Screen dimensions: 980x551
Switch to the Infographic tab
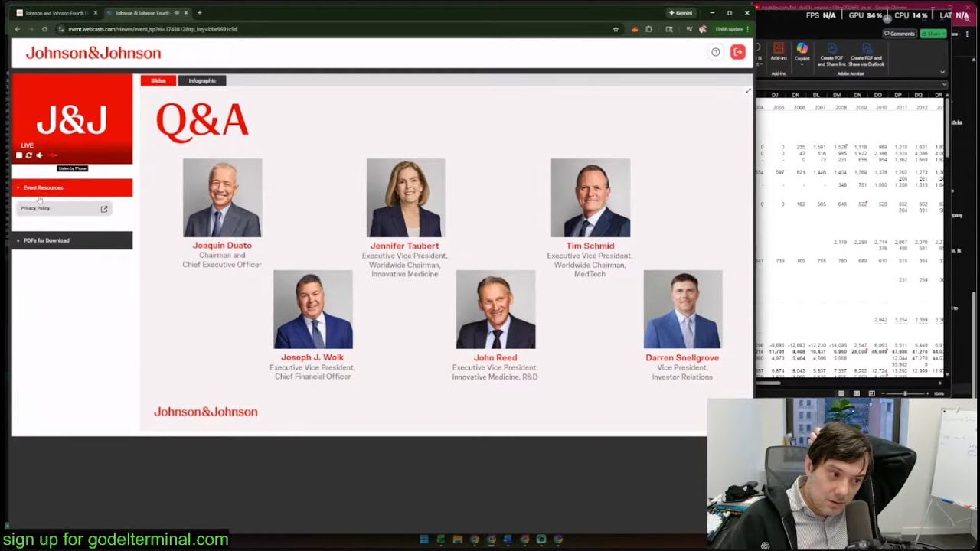(x=202, y=80)
